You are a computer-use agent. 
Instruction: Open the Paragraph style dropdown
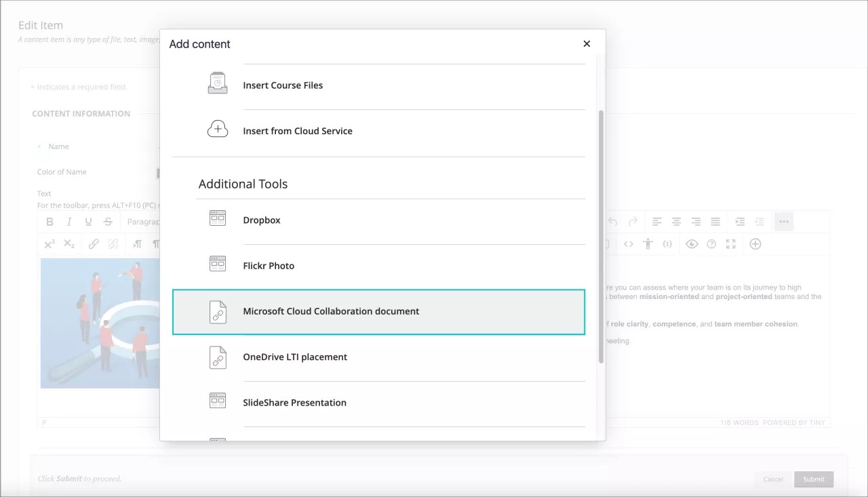click(x=141, y=221)
